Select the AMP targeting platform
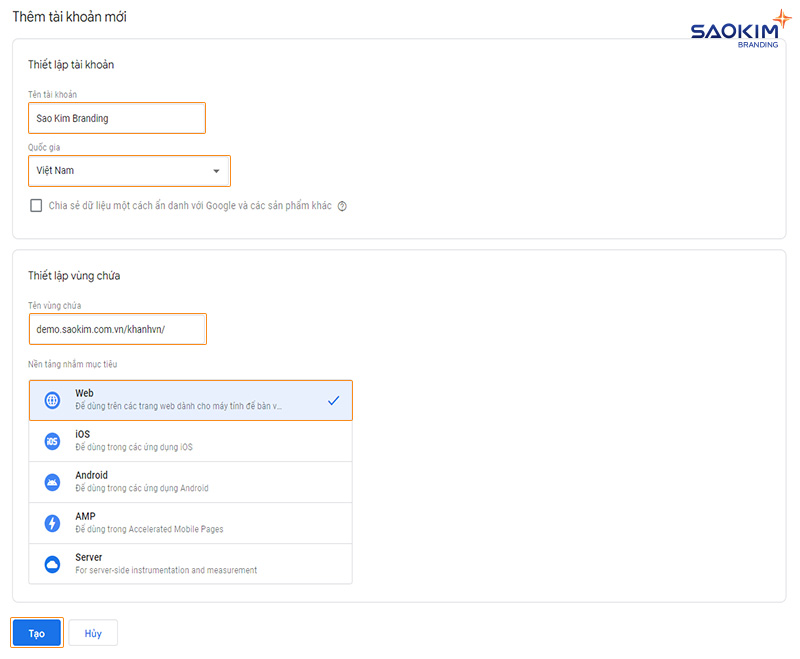The image size is (800, 659). (x=190, y=522)
